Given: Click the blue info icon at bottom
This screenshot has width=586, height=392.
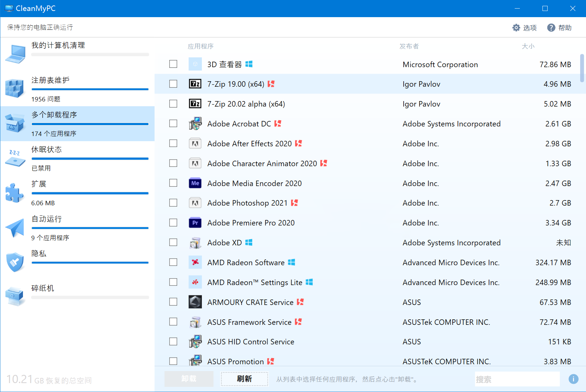Looking at the screenshot, I should (573, 379).
